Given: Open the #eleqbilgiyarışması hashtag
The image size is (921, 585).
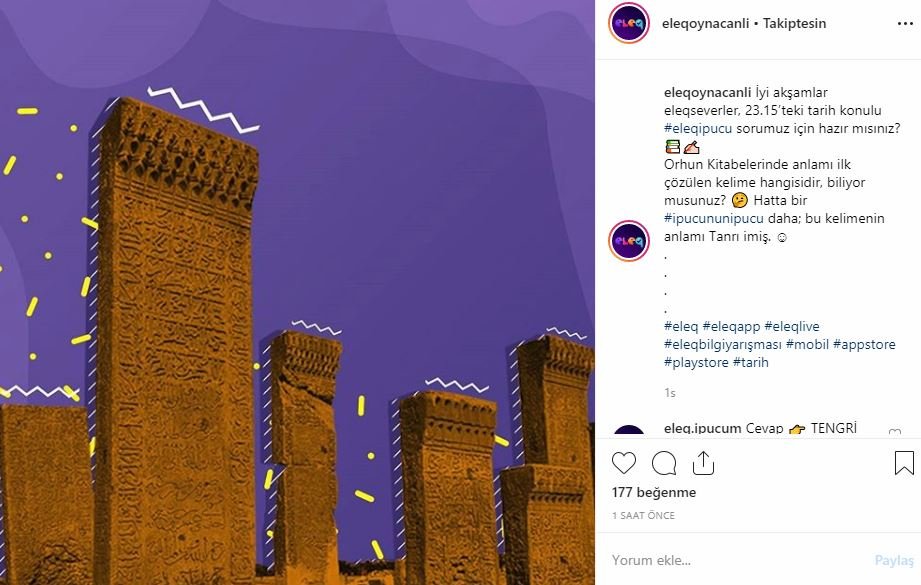Looking at the screenshot, I should pyautogui.click(x=722, y=344).
